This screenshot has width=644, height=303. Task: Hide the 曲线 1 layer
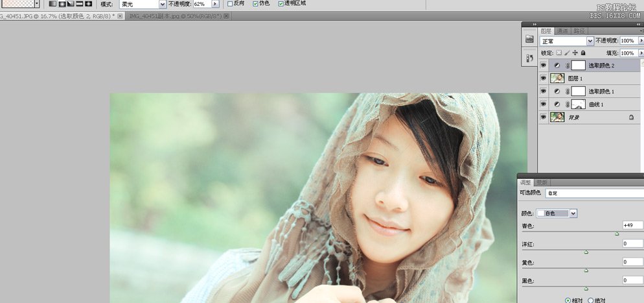pyautogui.click(x=544, y=104)
